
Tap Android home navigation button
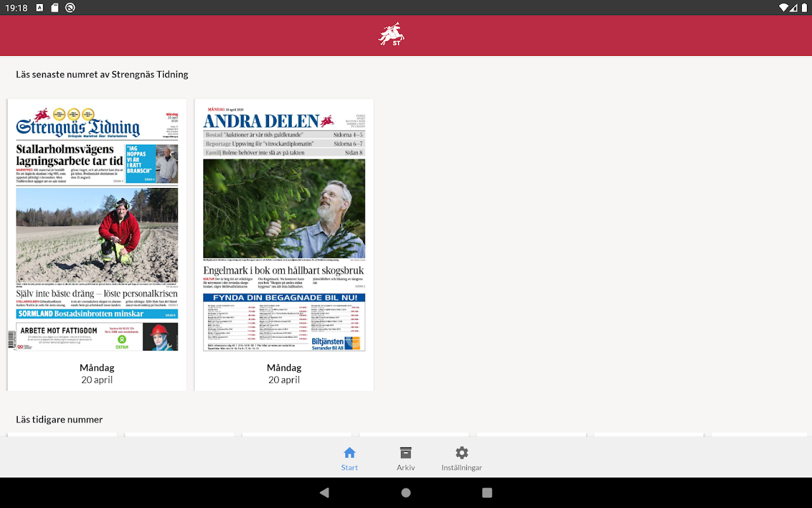[406, 493]
